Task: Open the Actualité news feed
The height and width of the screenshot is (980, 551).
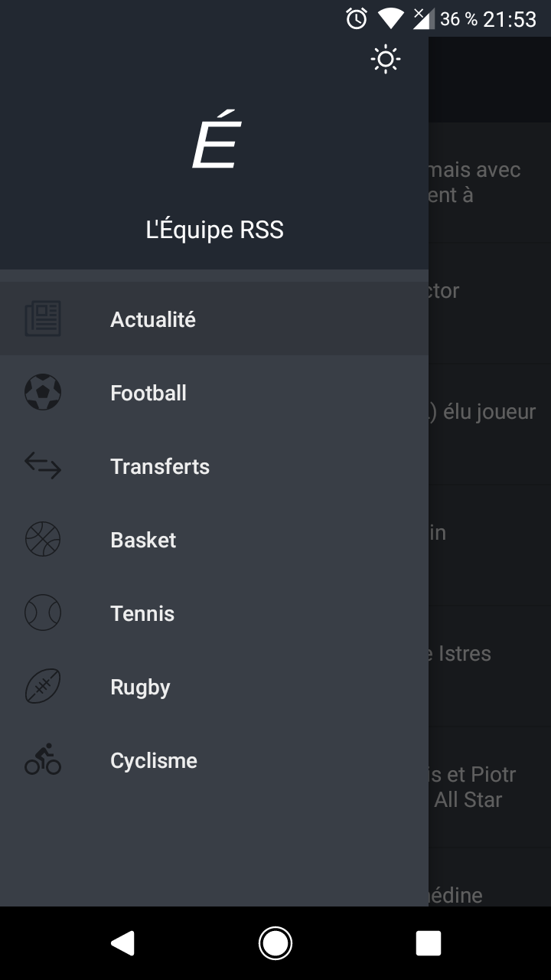Action: [x=153, y=319]
